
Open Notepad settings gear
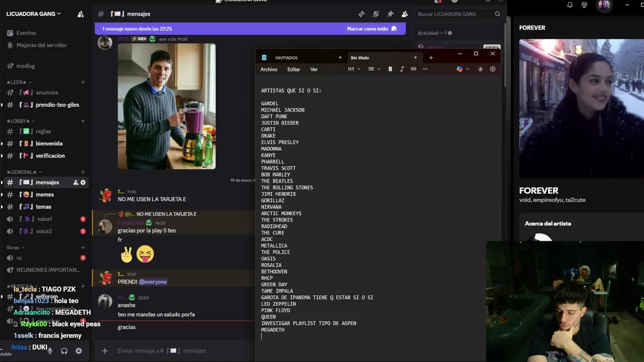click(x=493, y=69)
